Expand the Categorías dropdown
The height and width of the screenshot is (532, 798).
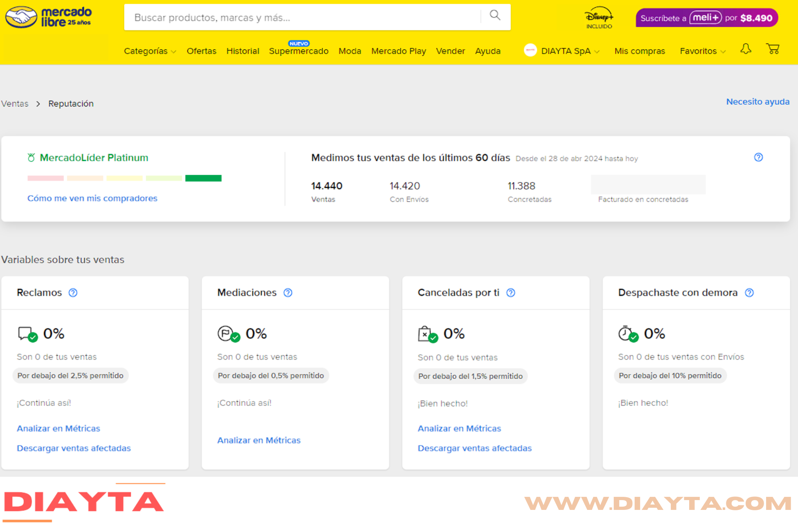[x=150, y=51]
